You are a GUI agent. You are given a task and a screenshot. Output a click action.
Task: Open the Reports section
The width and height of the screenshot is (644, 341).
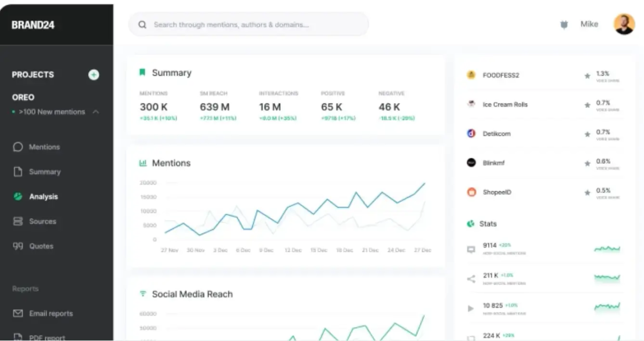coord(25,288)
